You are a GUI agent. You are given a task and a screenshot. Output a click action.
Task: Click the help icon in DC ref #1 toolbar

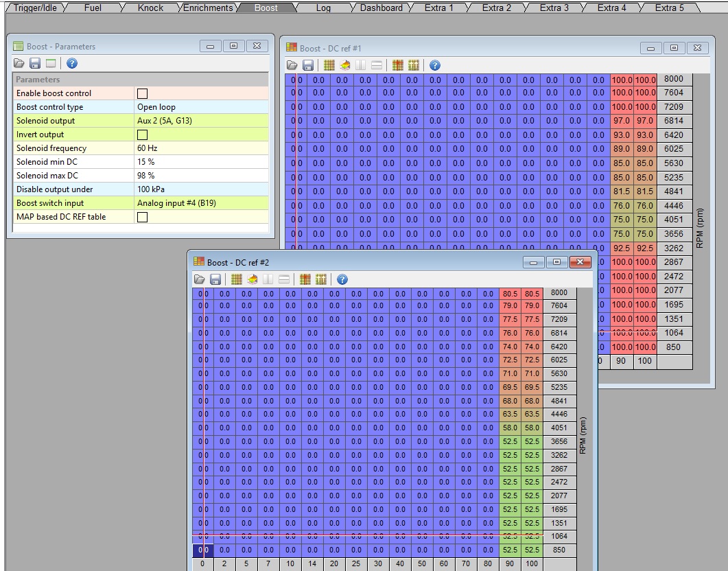[434, 65]
